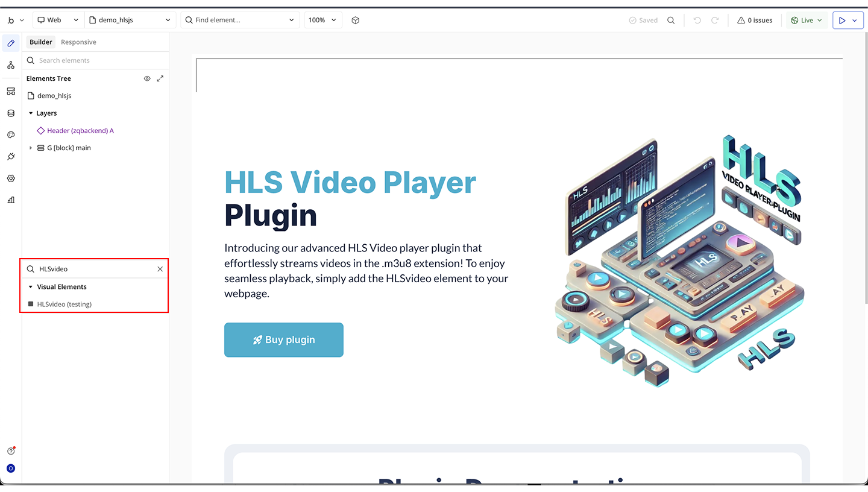Open the Design tab pencil icon

(11, 43)
